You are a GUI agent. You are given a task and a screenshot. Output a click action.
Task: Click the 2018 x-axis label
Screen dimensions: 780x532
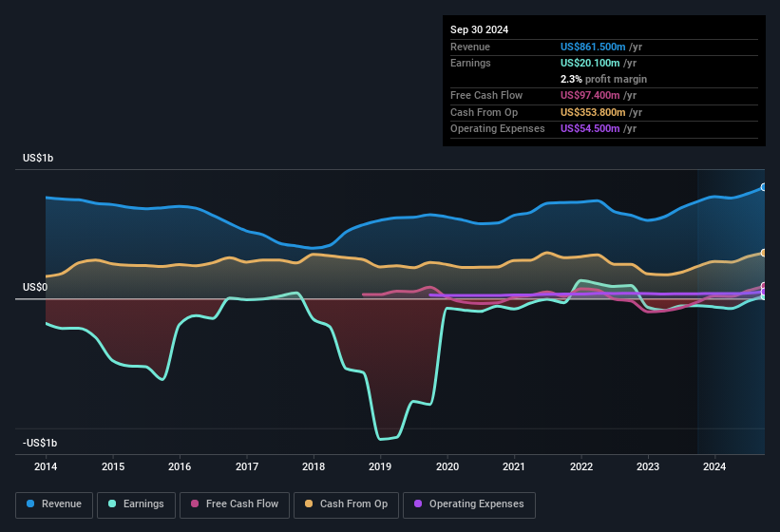coord(314,466)
